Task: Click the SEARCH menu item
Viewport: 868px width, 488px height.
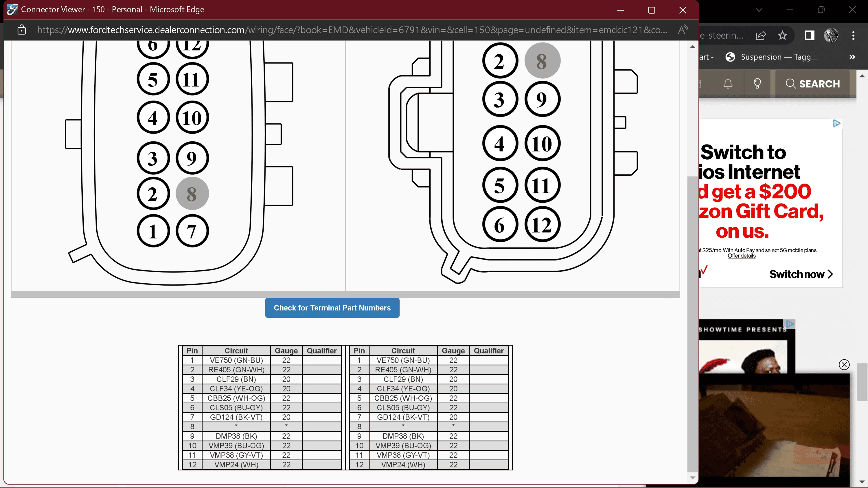Action: [x=812, y=84]
